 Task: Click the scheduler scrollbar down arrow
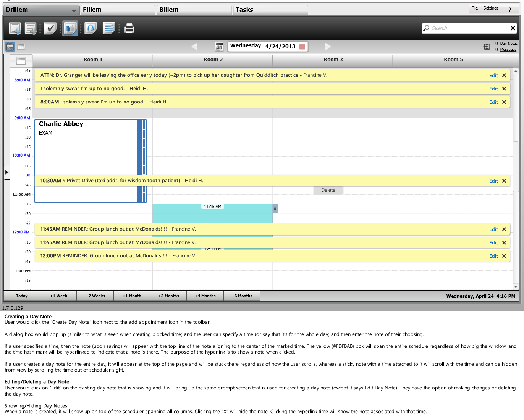tap(516, 287)
